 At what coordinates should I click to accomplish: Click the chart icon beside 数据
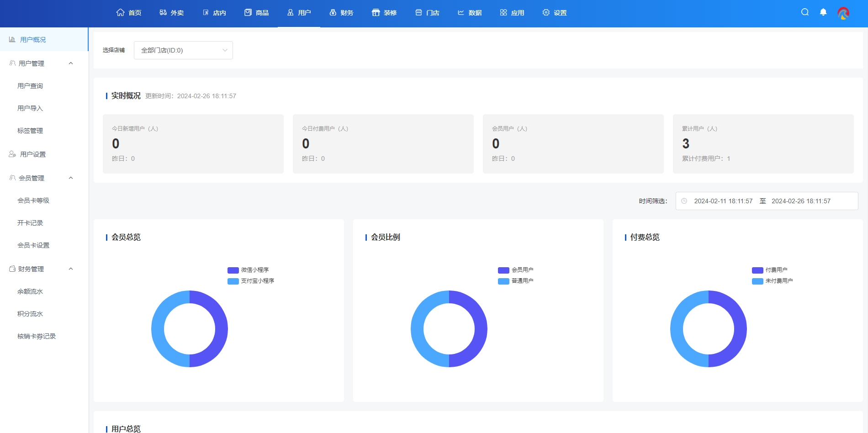click(x=461, y=12)
